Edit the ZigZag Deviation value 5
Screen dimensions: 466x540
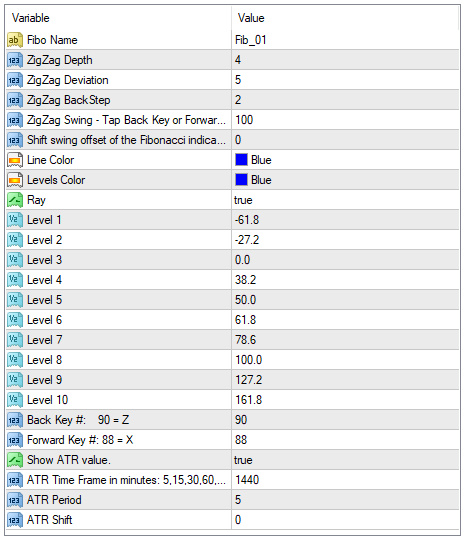pyautogui.click(x=238, y=80)
